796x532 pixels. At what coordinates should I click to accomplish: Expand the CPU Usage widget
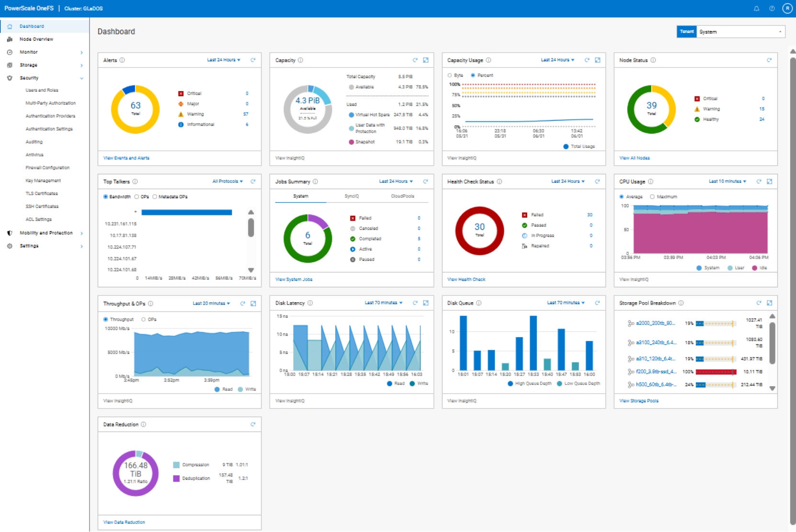point(770,181)
